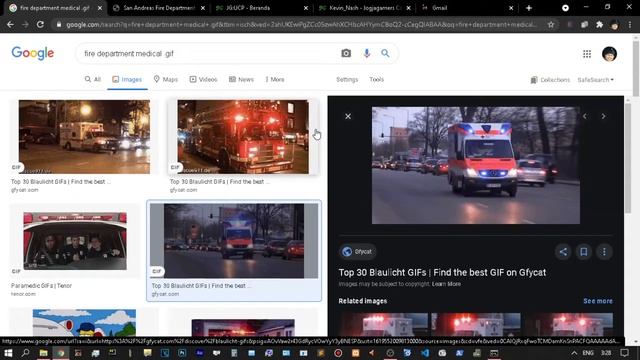Click the ENG language indicator in tray
This screenshot has width=640, height=360.
pyautogui.click(x=588, y=353)
